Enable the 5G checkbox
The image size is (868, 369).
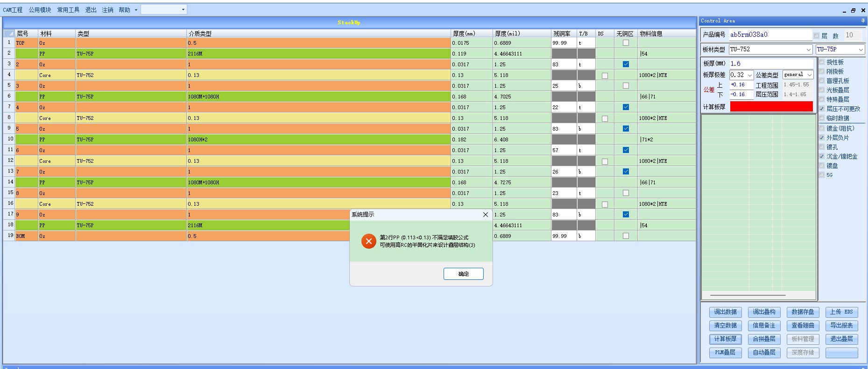click(x=822, y=175)
